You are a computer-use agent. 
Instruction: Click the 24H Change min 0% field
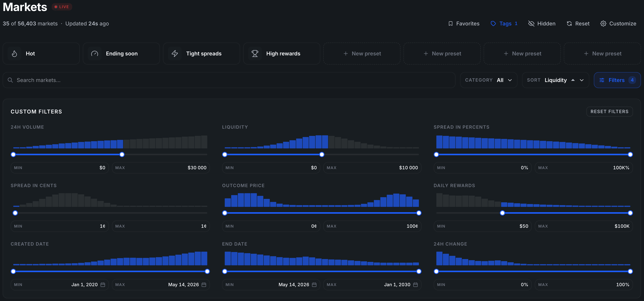(x=483, y=284)
